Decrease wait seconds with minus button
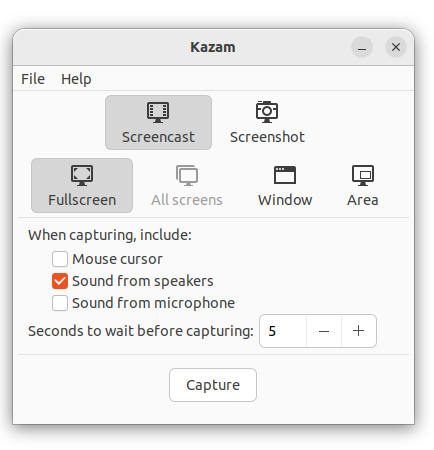434x450 pixels. (324, 331)
